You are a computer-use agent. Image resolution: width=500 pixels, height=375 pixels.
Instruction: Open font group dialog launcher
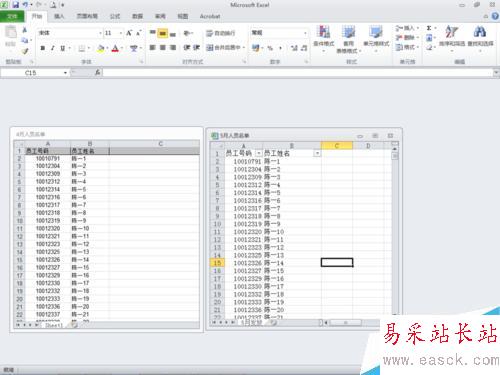pos(141,62)
